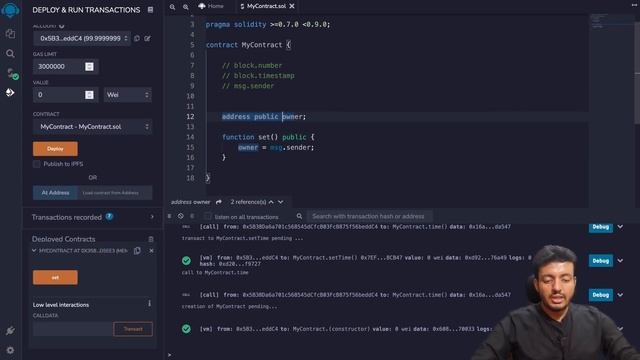Open the Contract dropdown showing MyContract - MyContract.sol
The width and height of the screenshot is (640, 360).
[x=92, y=127]
